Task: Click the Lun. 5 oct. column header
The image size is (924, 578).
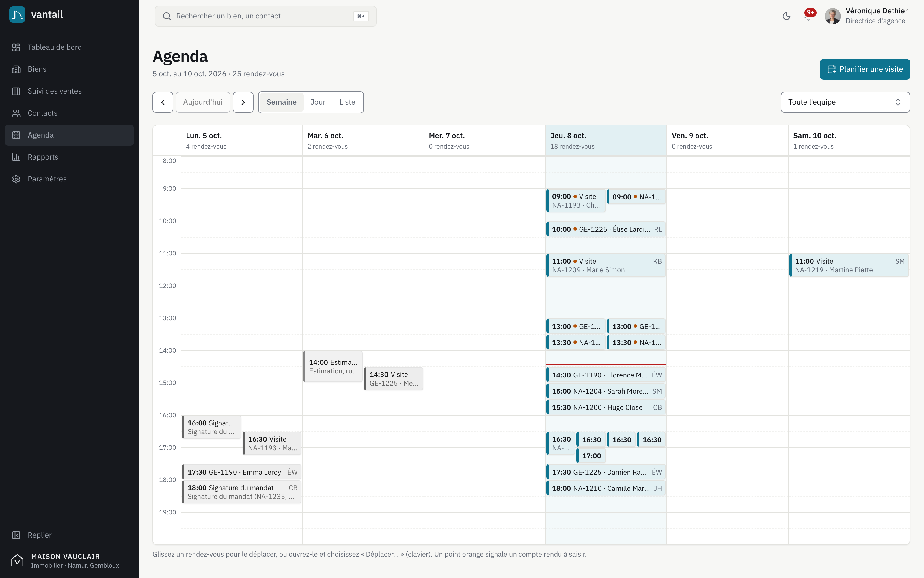Action: (x=242, y=141)
